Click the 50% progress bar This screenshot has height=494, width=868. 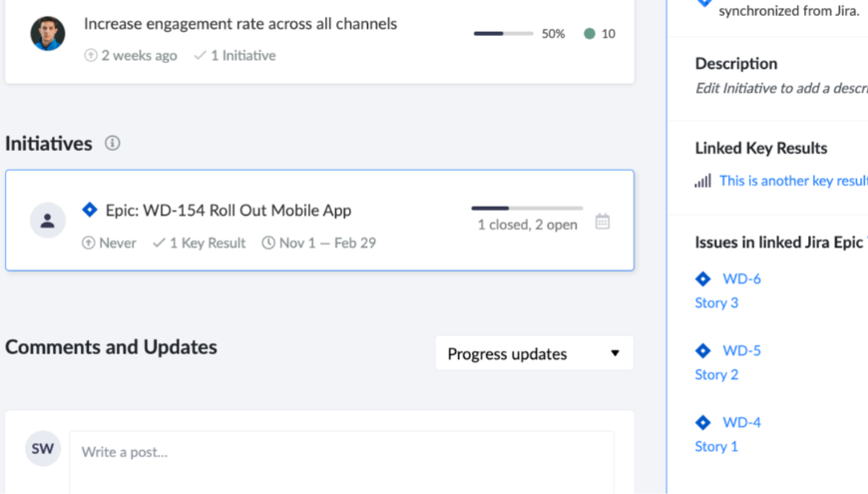[x=503, y=34]
